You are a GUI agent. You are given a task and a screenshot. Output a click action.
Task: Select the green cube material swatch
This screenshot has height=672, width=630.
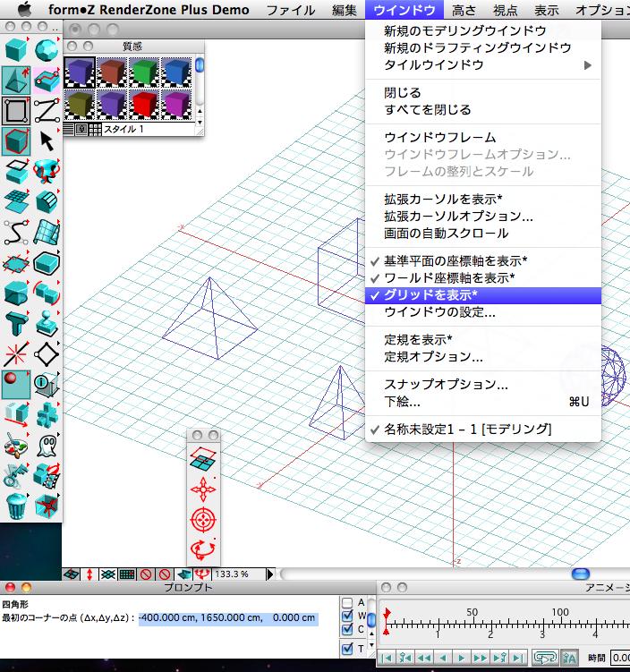[144, 72]
